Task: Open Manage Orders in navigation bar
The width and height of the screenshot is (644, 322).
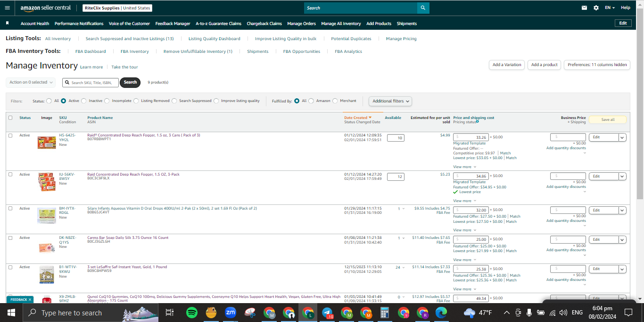Action: click(302, 24)
